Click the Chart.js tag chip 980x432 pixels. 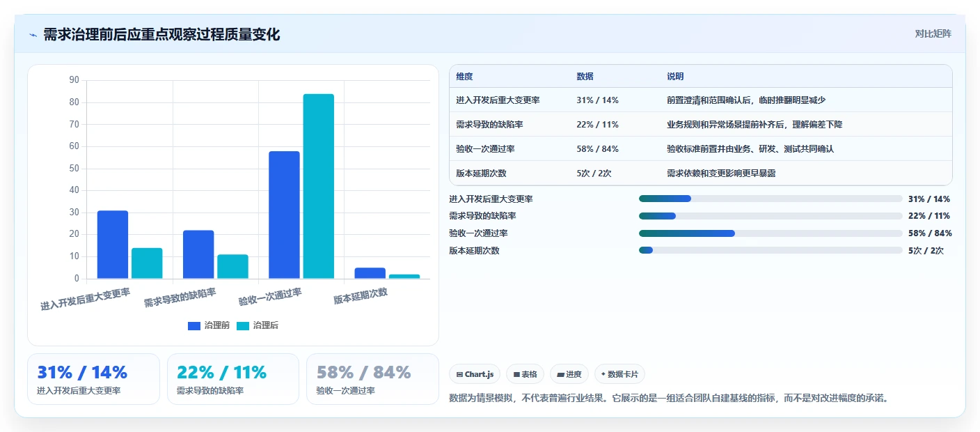click(475, 374)
